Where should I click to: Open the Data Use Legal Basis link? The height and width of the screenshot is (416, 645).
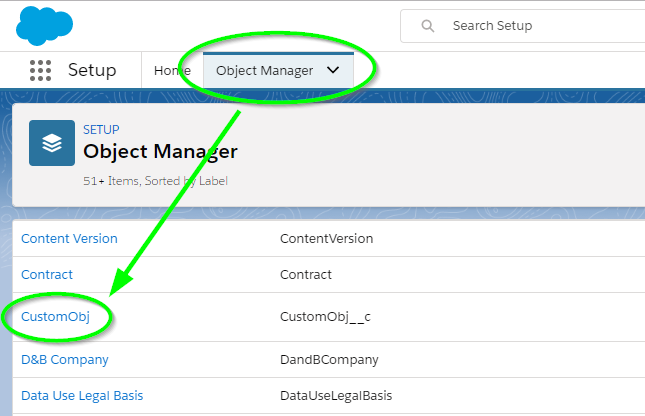point(82,395)
